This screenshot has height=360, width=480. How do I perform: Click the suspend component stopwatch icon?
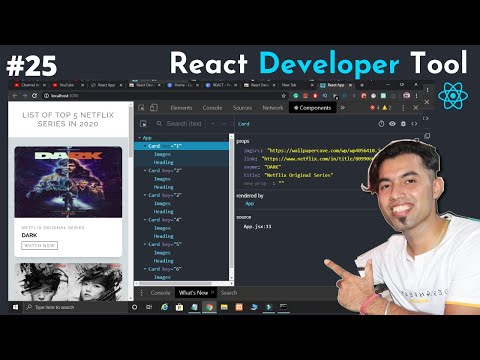[381, 124]
